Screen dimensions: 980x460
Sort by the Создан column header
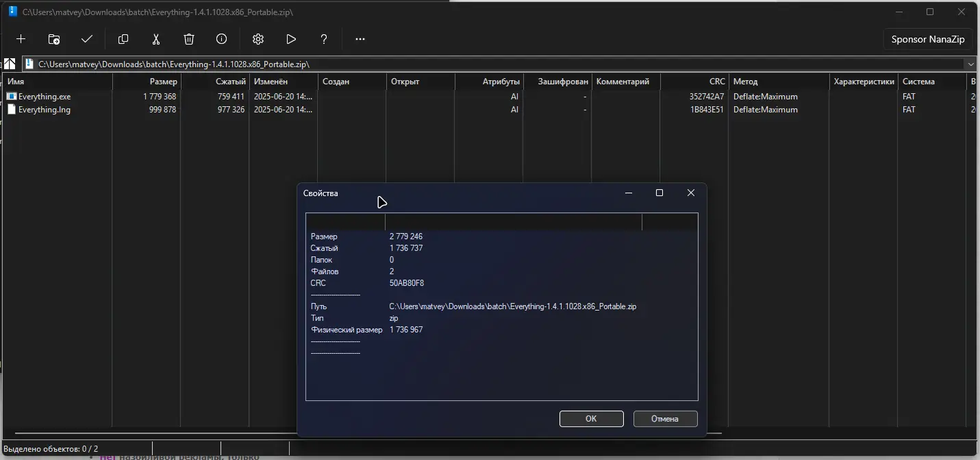click(352, 82)
